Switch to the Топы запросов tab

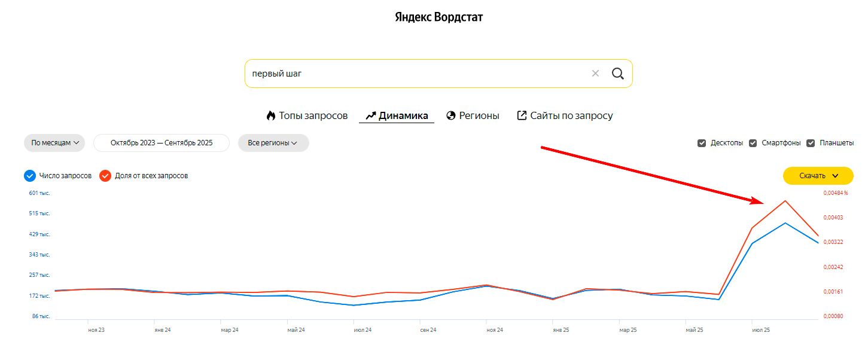pyautogui.click(x=313, y=115)
